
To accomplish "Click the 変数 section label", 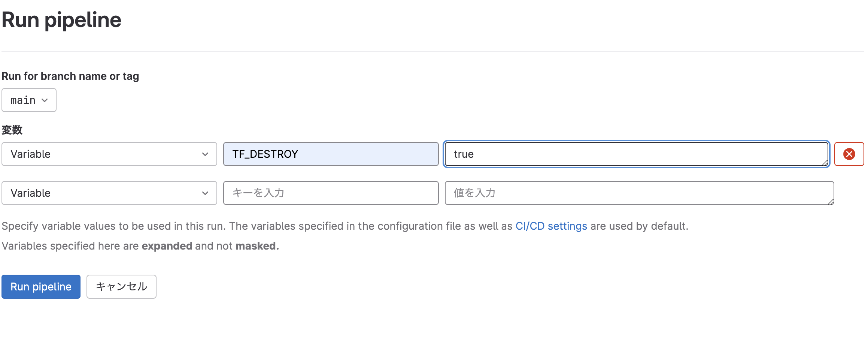I will coord(12,130).
